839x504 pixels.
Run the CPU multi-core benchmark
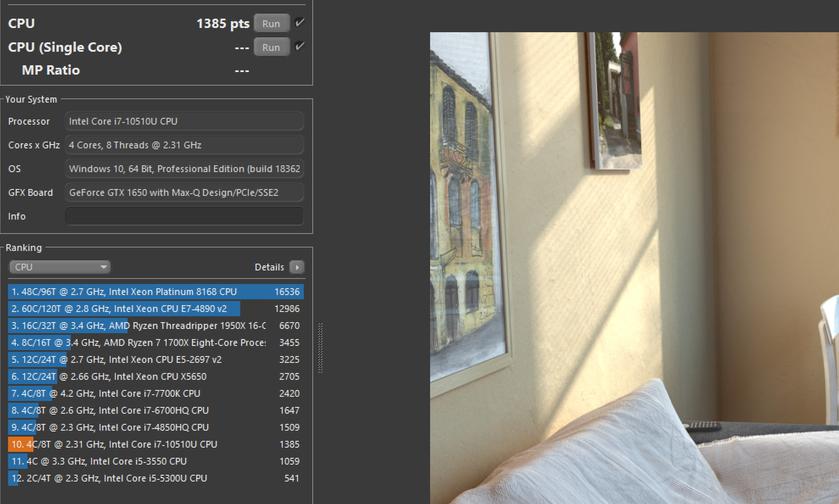coord(271,23)
